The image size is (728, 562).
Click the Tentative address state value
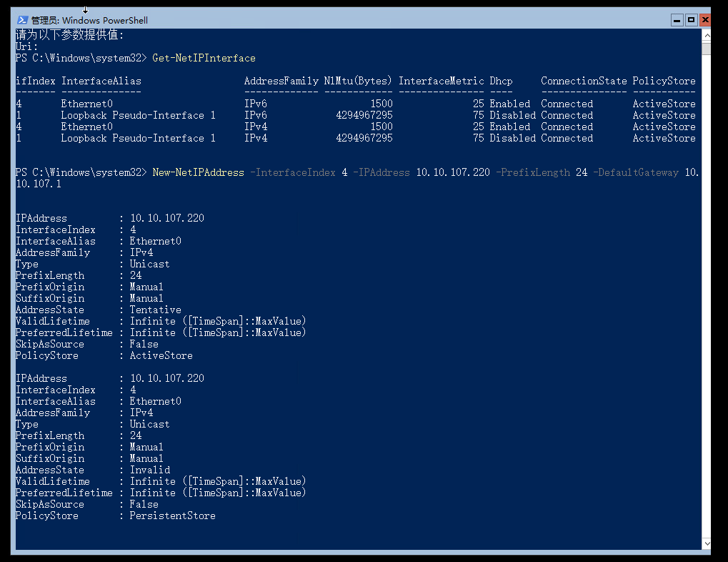(x=156, y=310)
